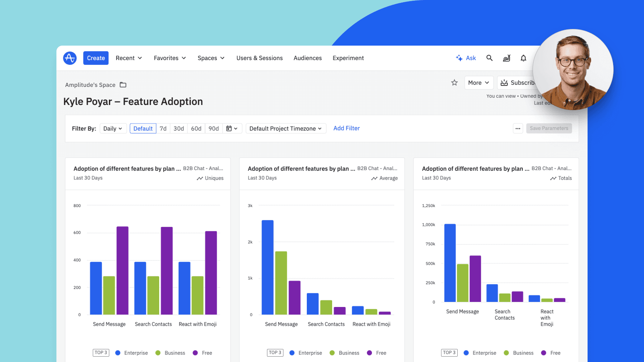Expand the Default Project Timezone dropdown
This screenshot has width=644, height=362.
[285, 128]
